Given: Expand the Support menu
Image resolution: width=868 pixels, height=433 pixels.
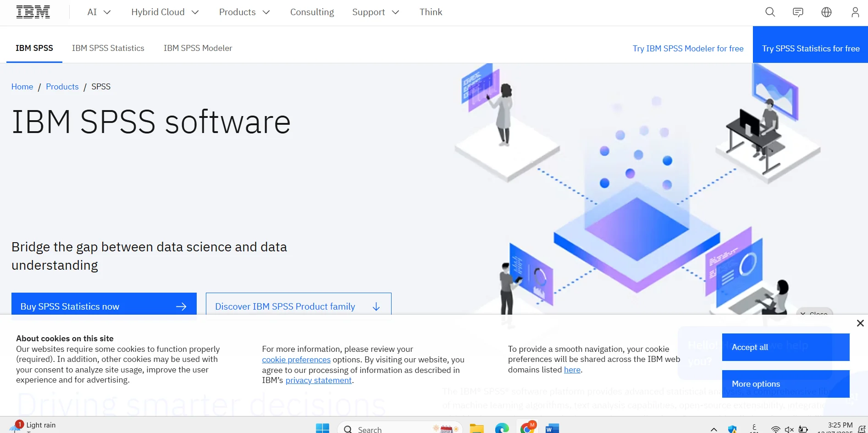Looking at the screenshot, I should [376, 12].
